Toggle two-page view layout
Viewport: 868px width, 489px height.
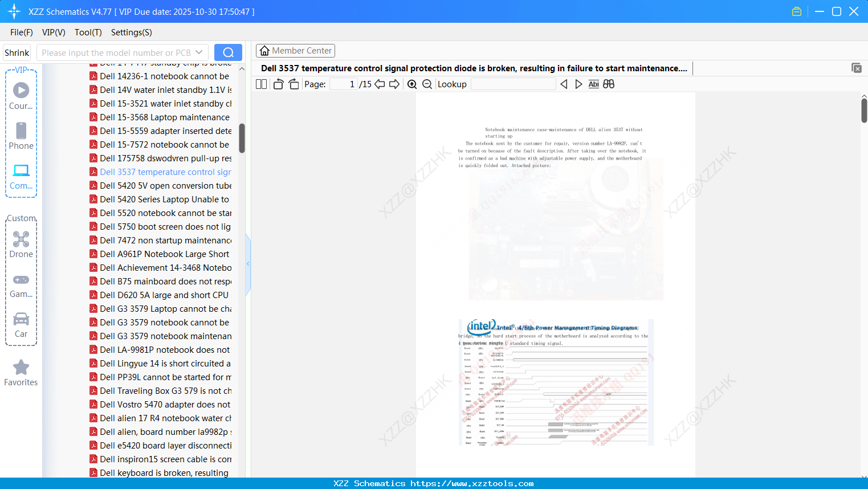pos(262,84)
